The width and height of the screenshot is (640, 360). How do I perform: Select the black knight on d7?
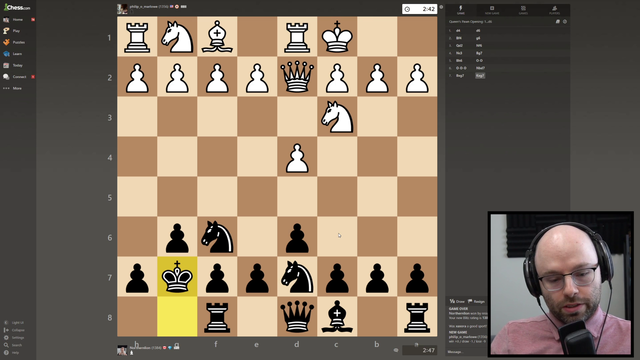297,277
